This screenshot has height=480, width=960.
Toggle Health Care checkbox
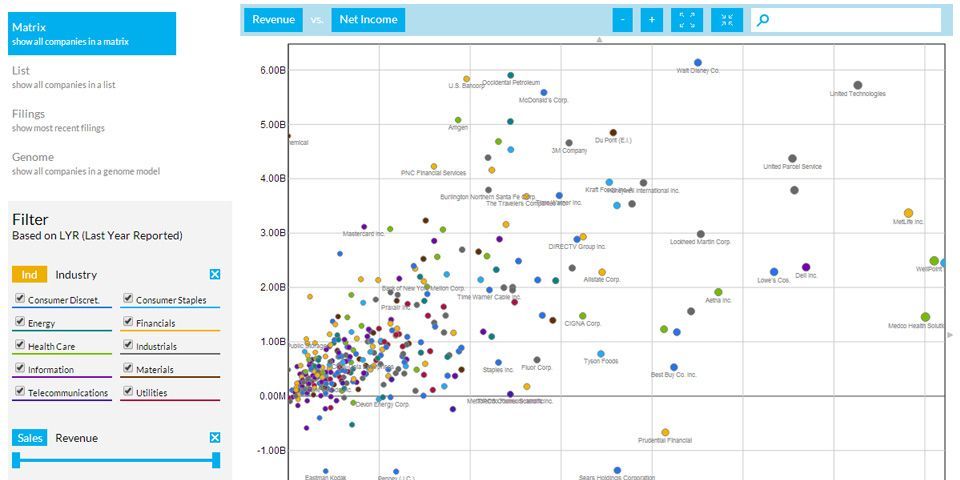[x=20, y=345]
